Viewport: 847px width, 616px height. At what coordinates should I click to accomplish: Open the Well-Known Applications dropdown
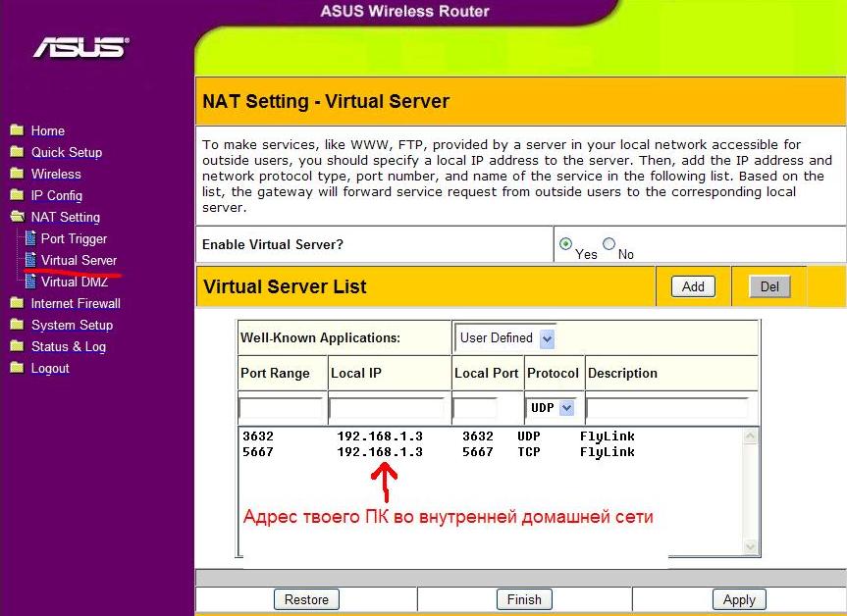[x=547, y=338]
